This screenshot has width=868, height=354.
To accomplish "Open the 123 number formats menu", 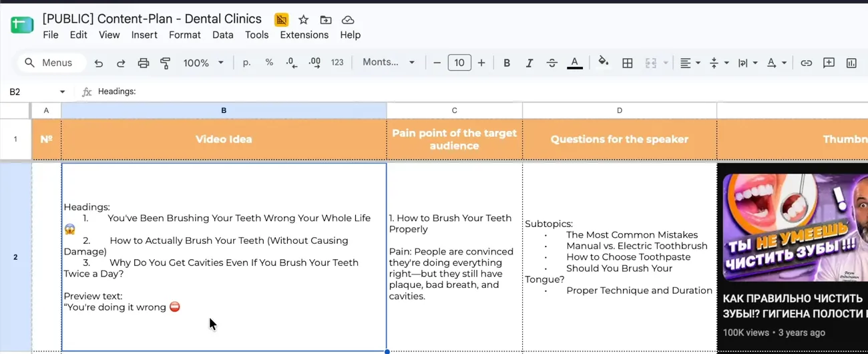I will (337, 63).
